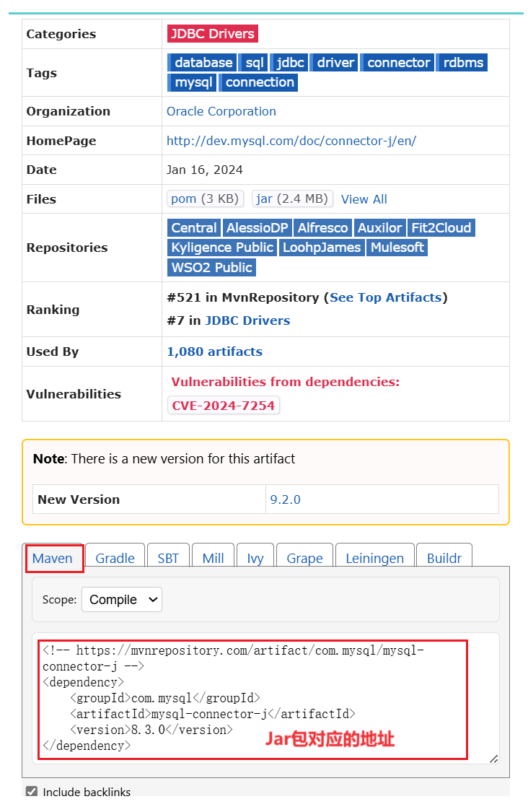Open the Central repository badge

pyautogui.click(x=193, y=228)
